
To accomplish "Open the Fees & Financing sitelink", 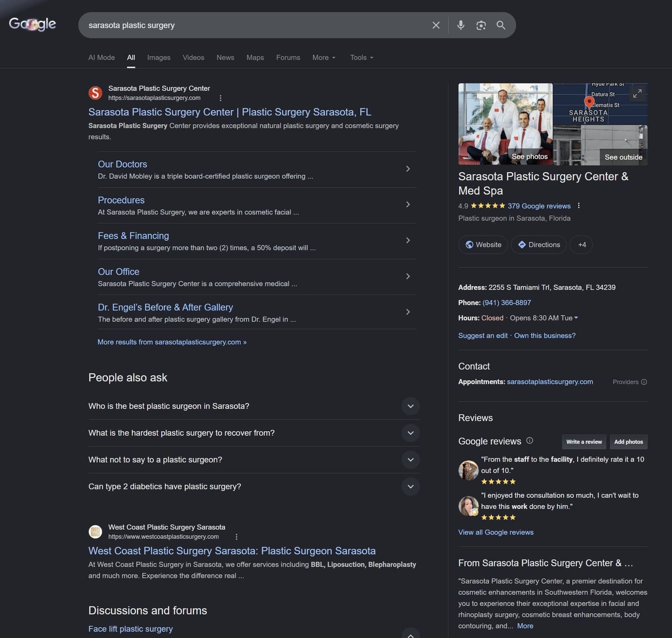I will [134, 236].
